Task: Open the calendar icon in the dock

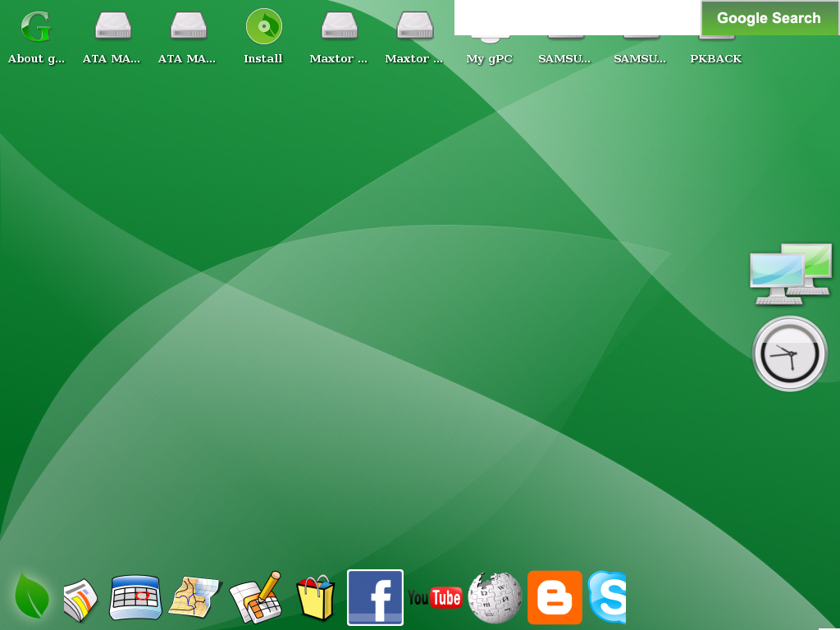Action: coord(135,597)
